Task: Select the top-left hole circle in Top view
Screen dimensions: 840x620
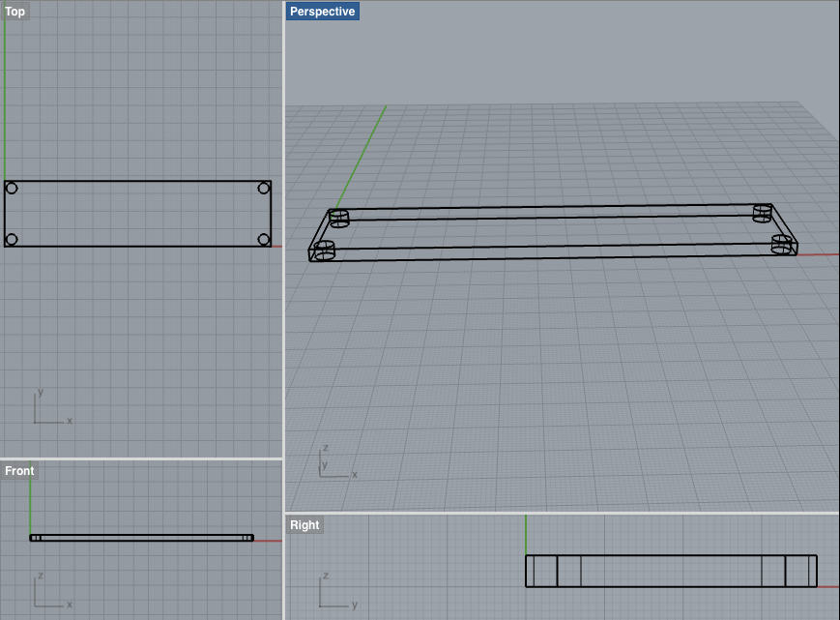Action: (12, 188)
